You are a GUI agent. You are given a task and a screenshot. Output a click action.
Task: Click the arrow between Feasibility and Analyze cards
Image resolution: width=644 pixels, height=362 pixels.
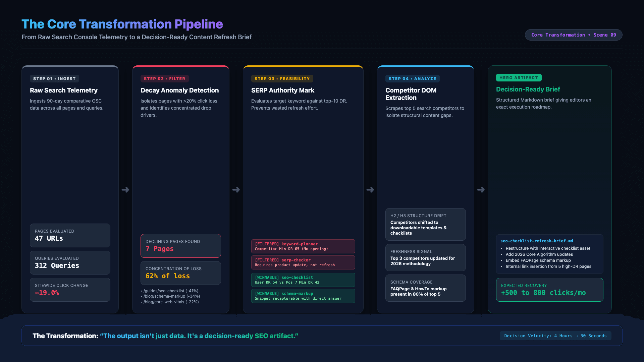point(370,190)
